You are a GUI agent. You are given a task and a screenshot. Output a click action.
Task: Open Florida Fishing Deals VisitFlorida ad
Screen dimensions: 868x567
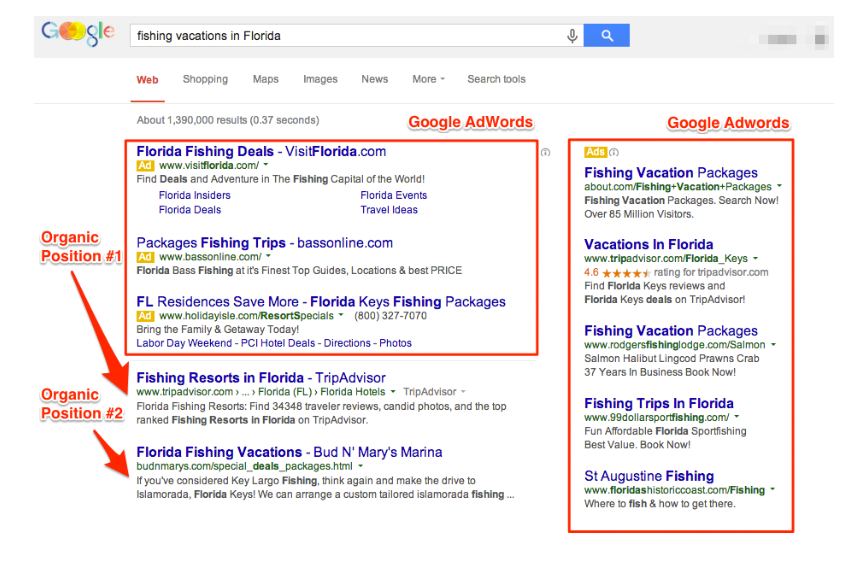(261, 151)
